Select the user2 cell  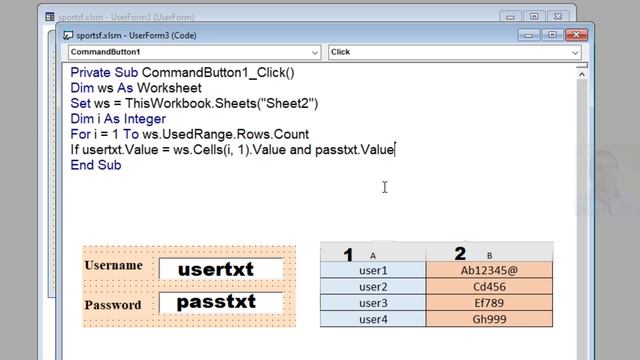click(373, 287)
